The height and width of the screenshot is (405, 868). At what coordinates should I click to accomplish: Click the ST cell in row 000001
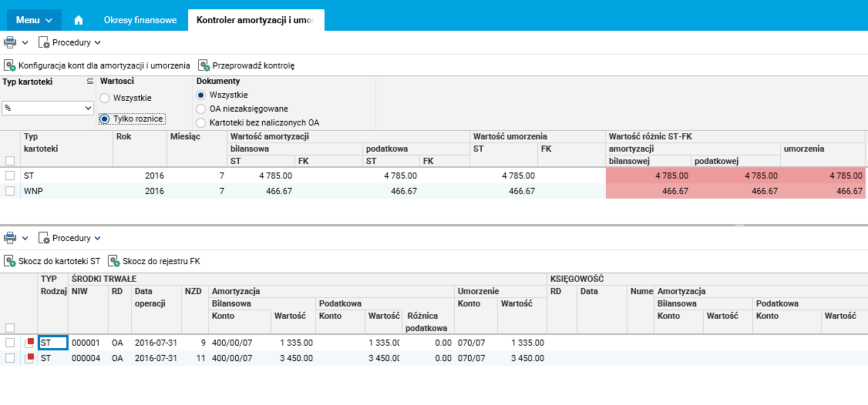click(x=53, y=343)
